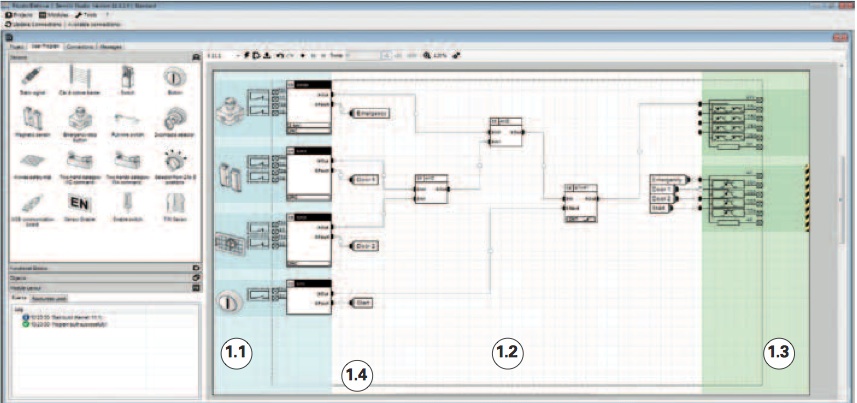The image size is (857, 403).
Task: Click the Emergency tag on the canvas
Action: click(x=372, y=113)
